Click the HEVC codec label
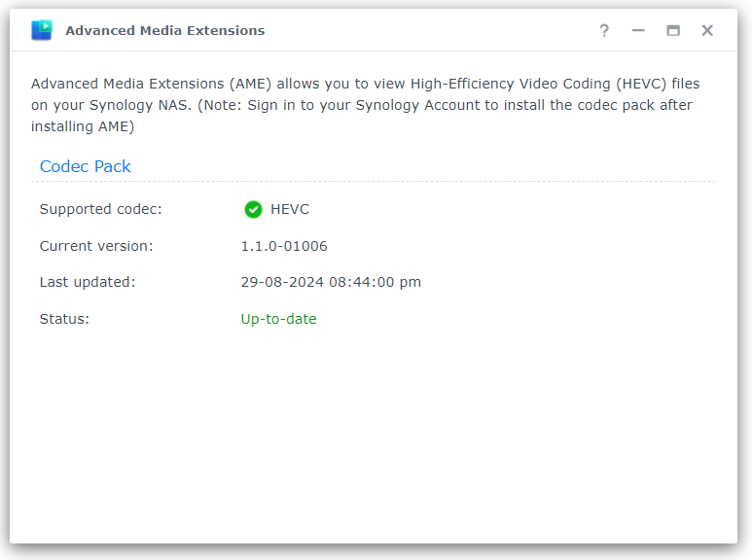The image size is (752, 560). click(290, 210)
